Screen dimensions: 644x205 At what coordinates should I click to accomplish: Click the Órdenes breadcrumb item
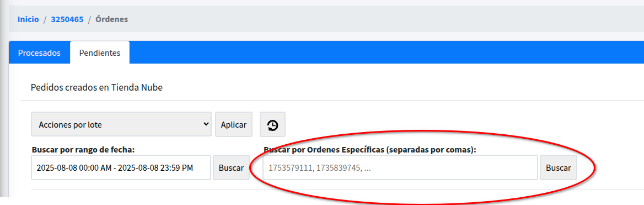112,19
